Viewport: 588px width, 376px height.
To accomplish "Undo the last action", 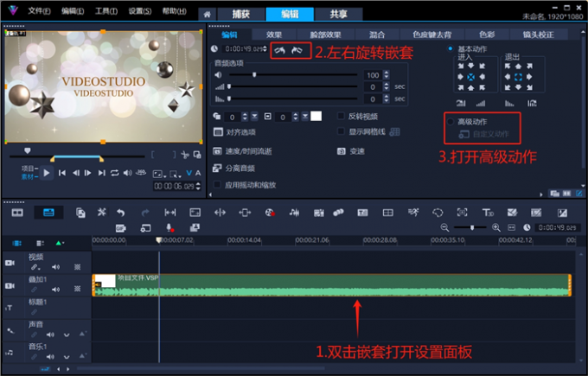I will click(x=120, y=213).
